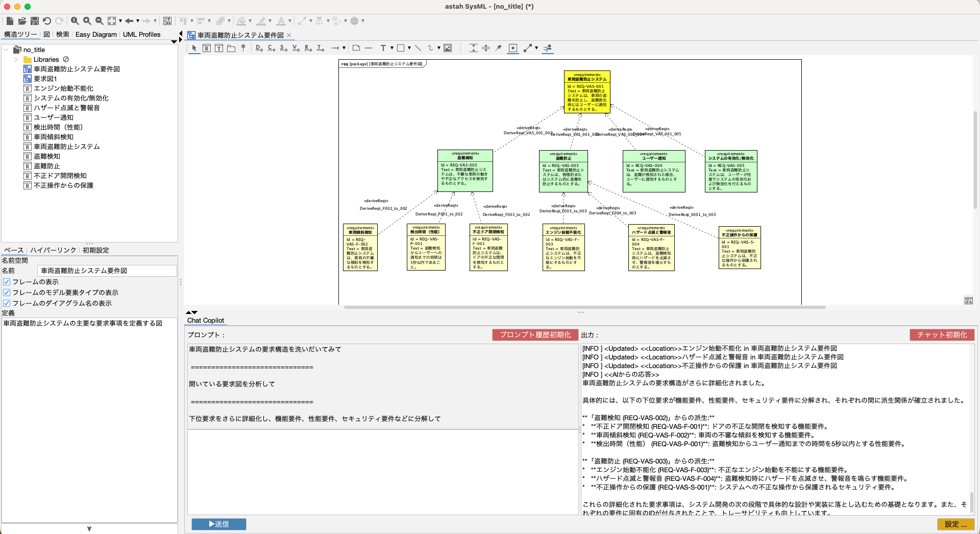This screenshot has height=534, width=980.
Task: Open the fit-zoom dropdown arrow
Action: (121, 21)
